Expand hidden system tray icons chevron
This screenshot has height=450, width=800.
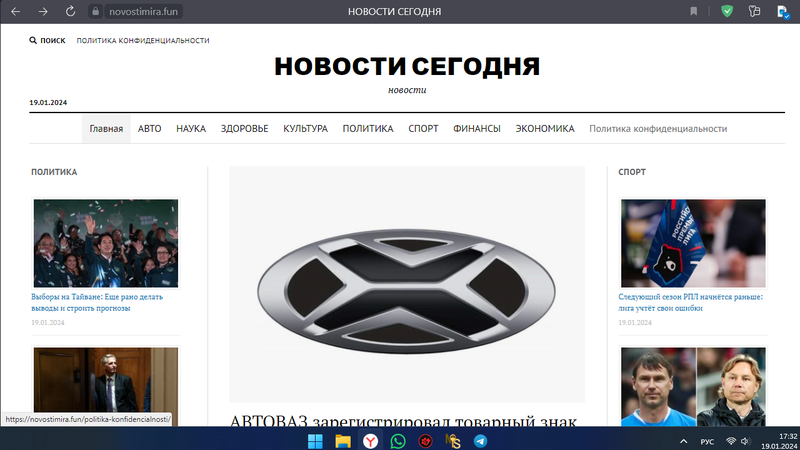[x=684, y=441]
